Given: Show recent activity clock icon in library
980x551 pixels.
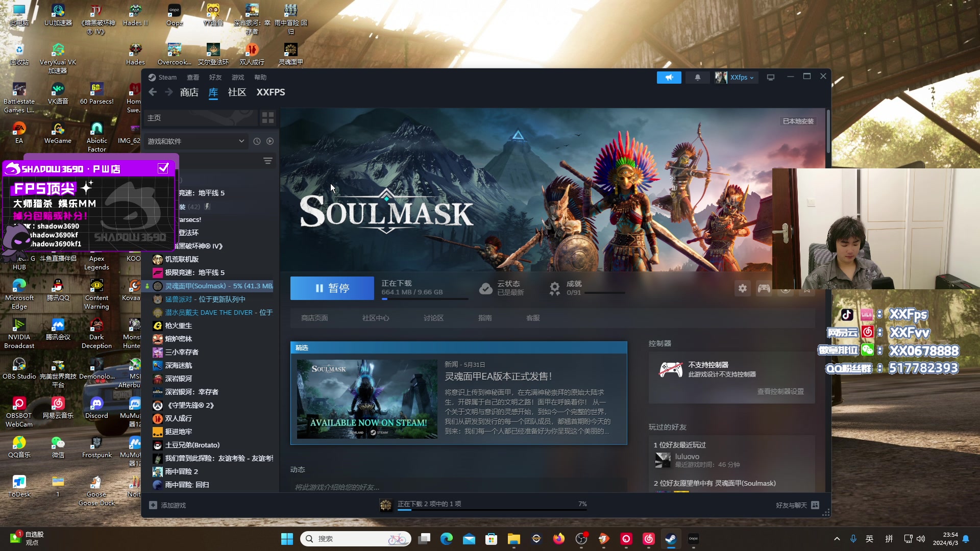Looking at the screenshot, I should click(257, 141).
